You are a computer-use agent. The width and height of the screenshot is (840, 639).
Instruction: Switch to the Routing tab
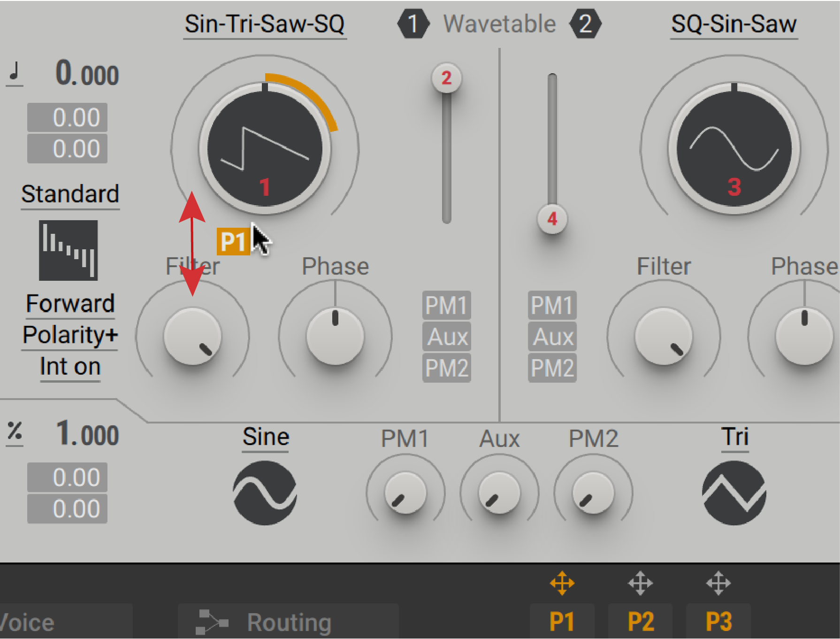[x=288, y=623]
